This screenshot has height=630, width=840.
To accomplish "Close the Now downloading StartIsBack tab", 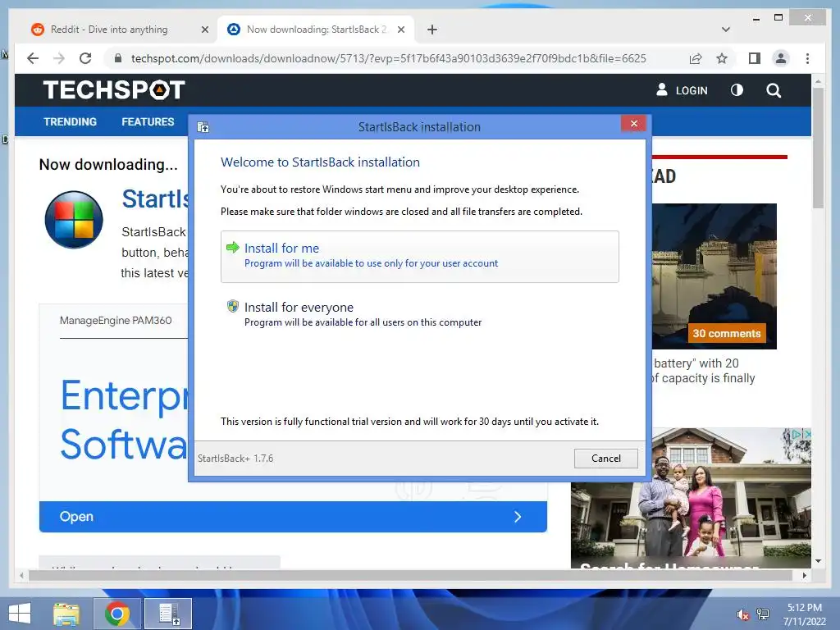I will point(400,30).
